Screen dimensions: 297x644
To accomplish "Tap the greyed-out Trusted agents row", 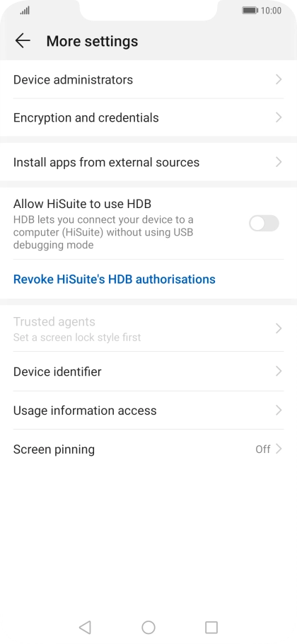I will coord(148,328).
